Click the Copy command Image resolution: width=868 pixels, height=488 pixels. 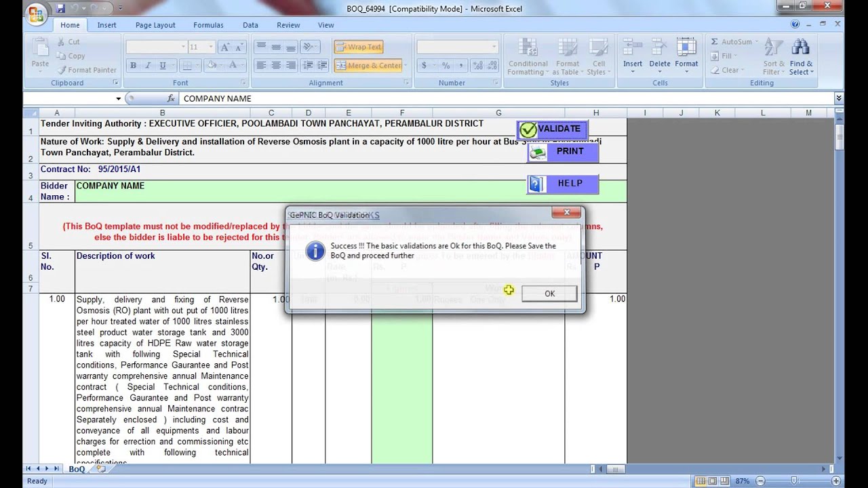[x=71, y=56]
